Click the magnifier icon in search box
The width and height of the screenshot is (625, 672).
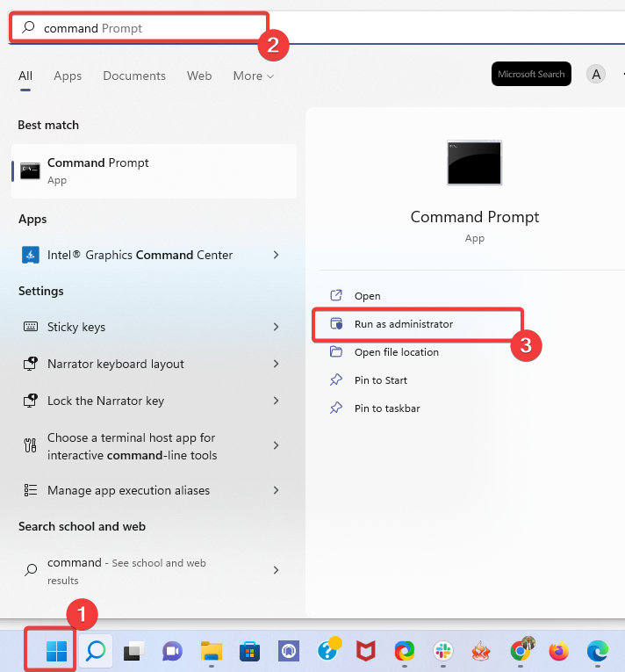click(x=28, y=27)
